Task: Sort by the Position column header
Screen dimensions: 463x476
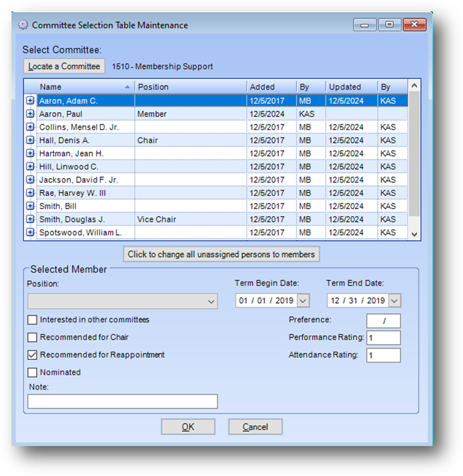Action: tap(191, 87)
